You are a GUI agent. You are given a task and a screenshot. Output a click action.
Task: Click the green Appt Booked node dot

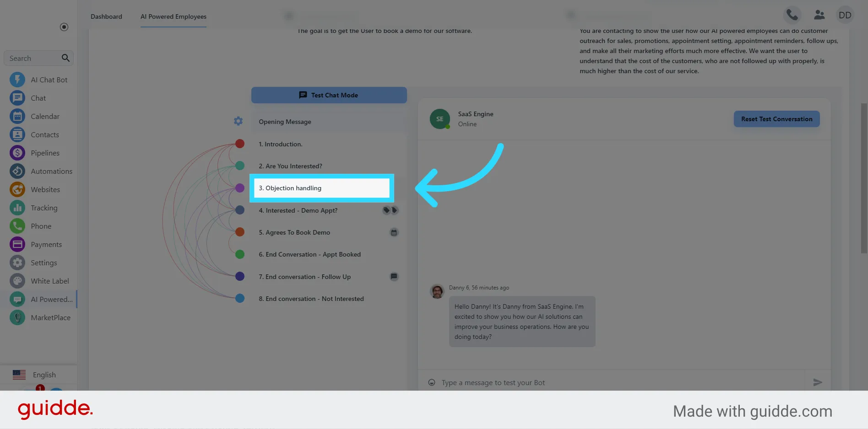click(x=239, y=254)
